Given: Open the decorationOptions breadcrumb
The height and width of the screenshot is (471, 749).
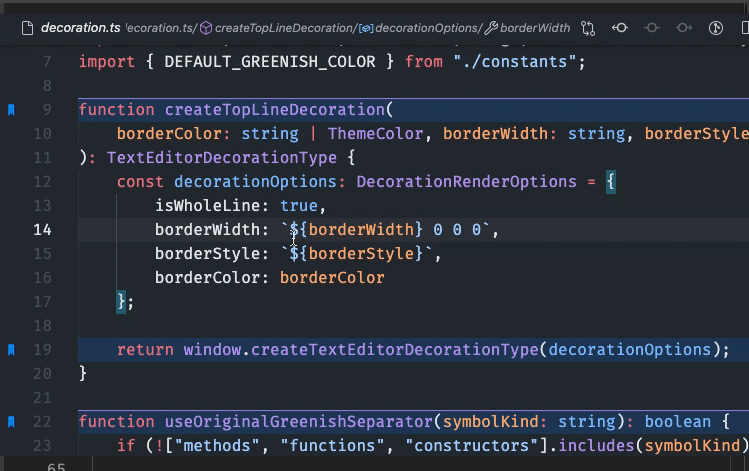Looking at the screenshot, I should [x=426, y=28].
